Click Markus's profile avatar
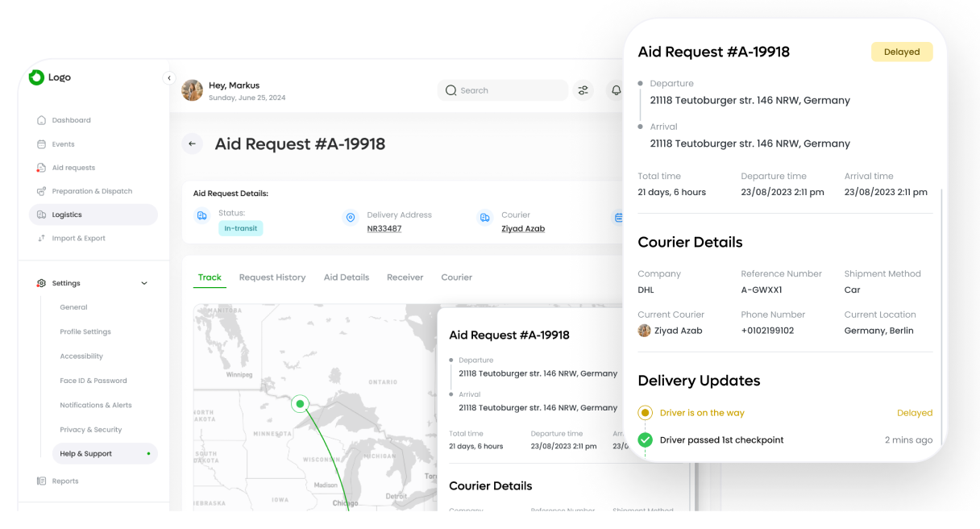This screenshot has height=529, width=980. click(193, 90)
